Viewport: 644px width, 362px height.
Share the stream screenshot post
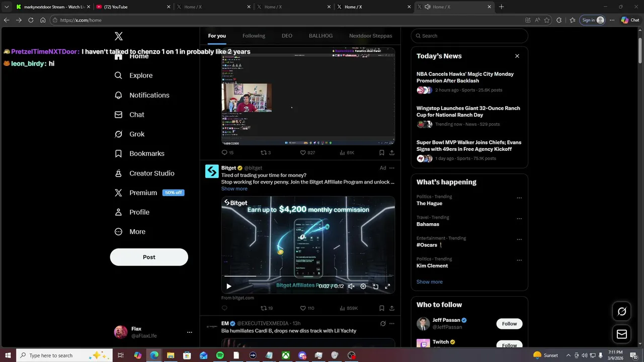click(x=391, y=152)
